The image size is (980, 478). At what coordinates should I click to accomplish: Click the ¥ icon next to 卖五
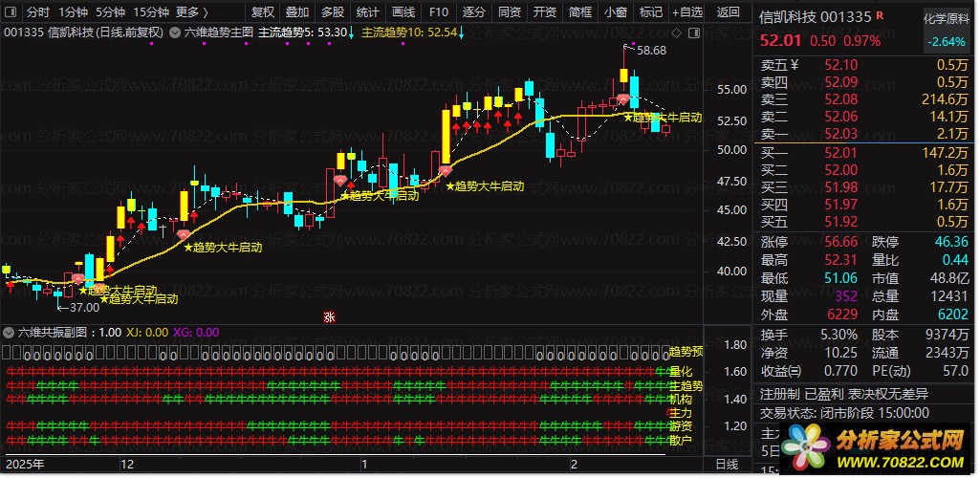click(795, 65)
